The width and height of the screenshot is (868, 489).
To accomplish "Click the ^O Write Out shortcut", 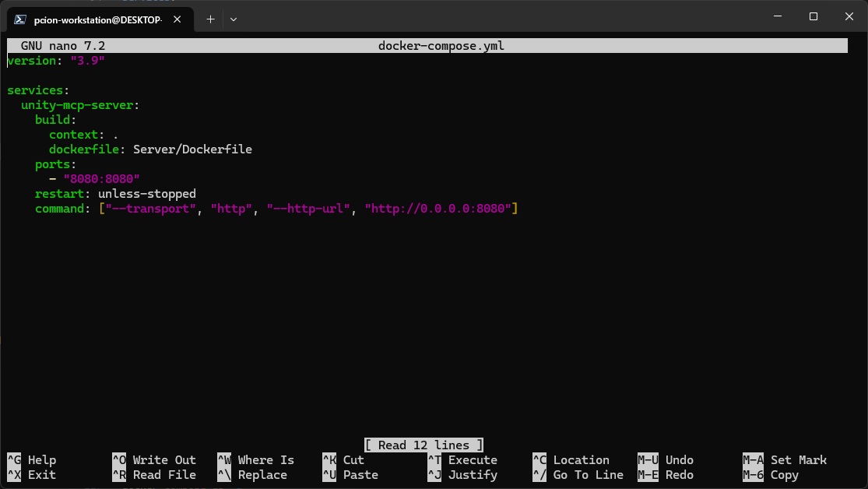I will tap(153, 460).
